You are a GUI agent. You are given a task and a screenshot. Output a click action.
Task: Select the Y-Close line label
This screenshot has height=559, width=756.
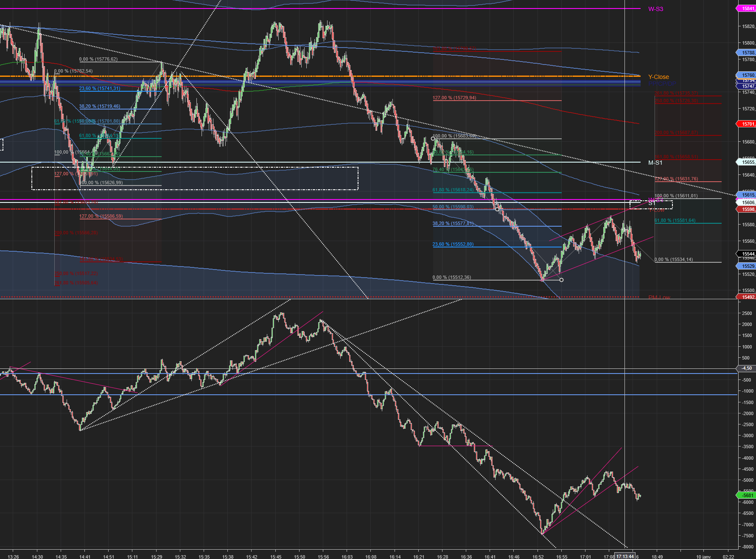point(658,77)
